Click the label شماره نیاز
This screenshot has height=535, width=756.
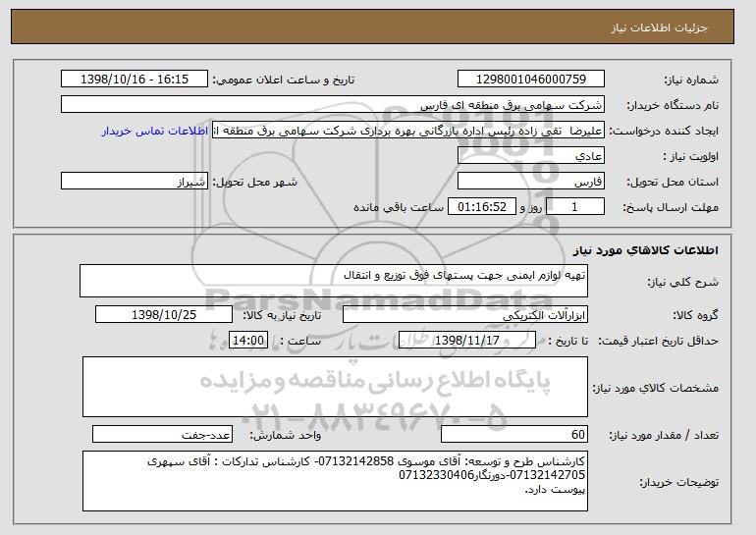point(691,80)
